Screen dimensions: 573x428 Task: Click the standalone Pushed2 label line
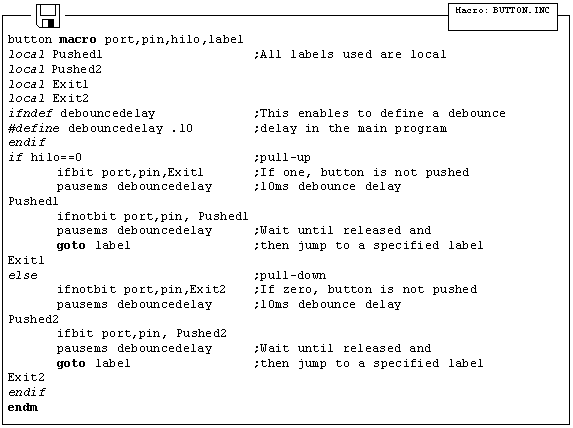pos(33,319)
